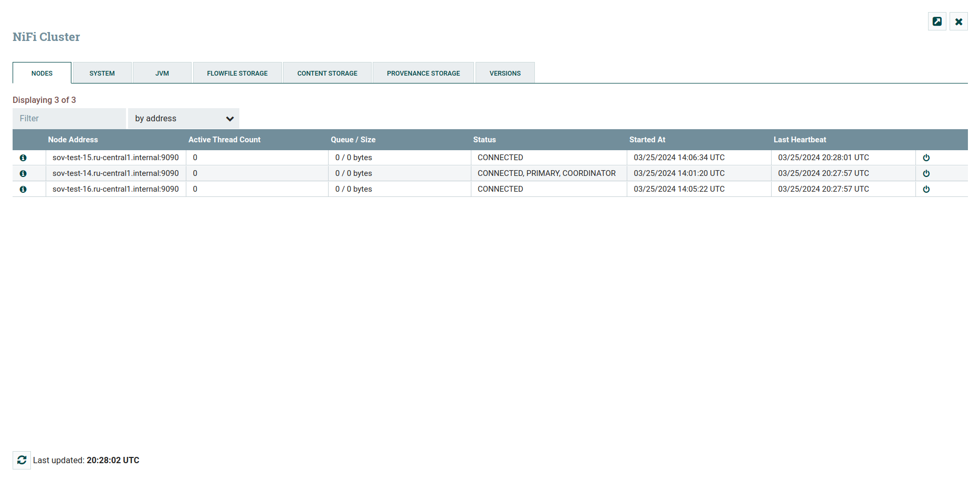The height and width of the screenshot is (480, 980).
Task: Click thread count 0 in sov-test-14 row
Action: coord(195,173)
